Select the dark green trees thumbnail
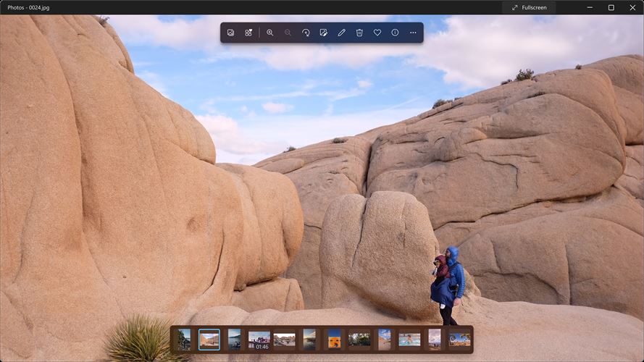Viewport: 644px width, 362px height. (359, 340)
